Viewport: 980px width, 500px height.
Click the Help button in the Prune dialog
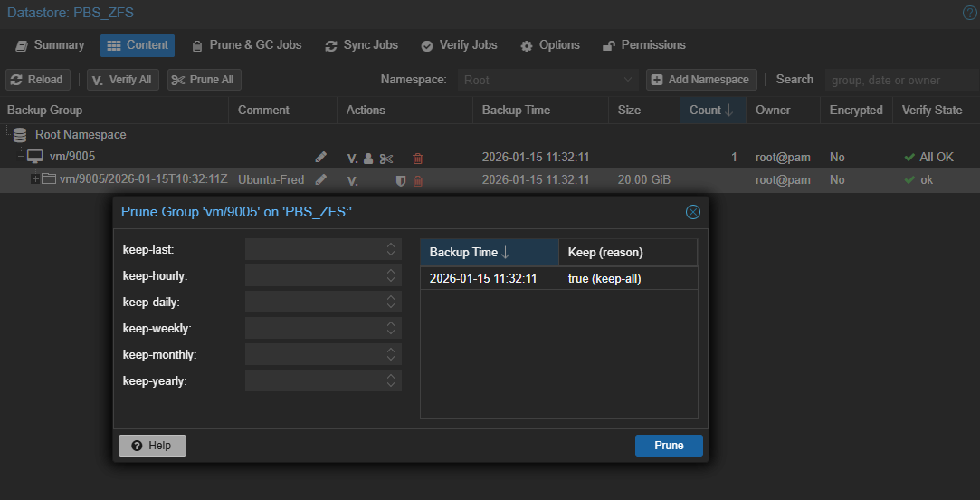pos(152,446)
